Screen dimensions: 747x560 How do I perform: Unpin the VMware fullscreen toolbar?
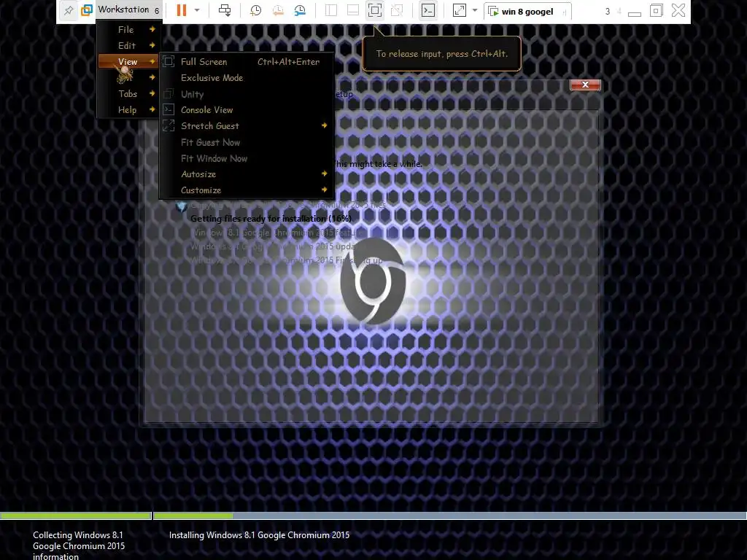click(69, 10)
